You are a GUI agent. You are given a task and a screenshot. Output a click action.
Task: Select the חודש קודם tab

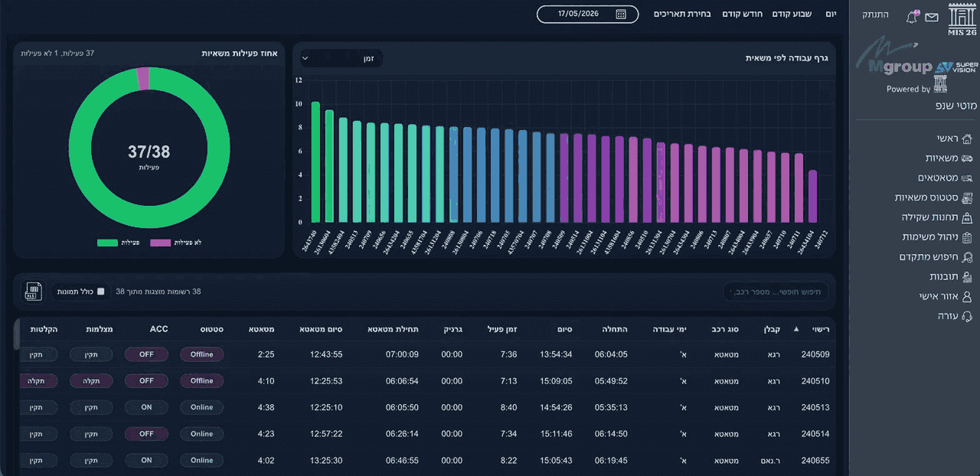pos(743,14)
